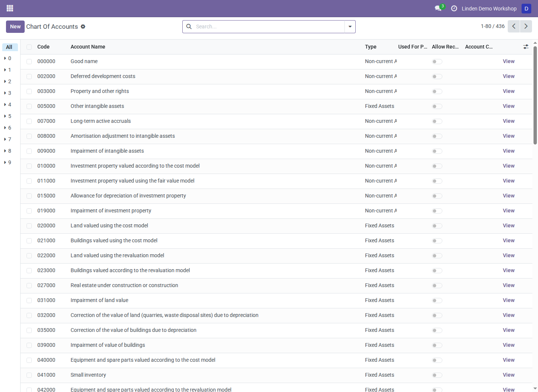Open View link for Impairment of intangible assets
Image resolution: width=538 pixels, height=392 pixels.
coord(508,151)
